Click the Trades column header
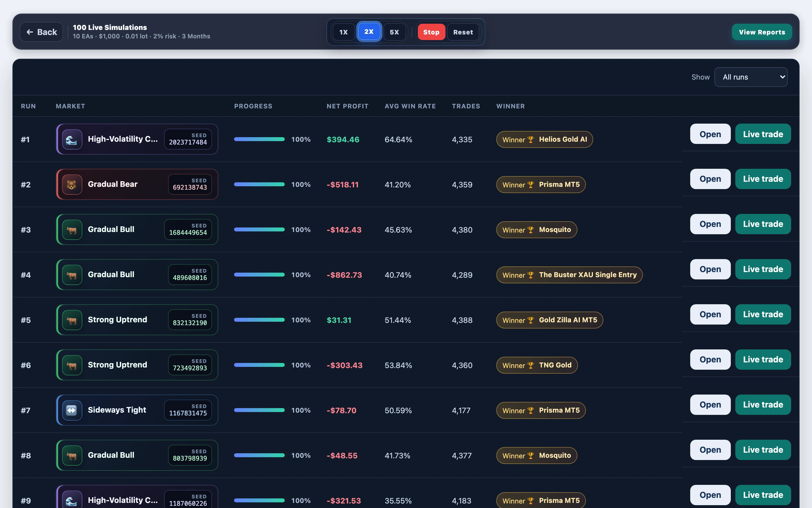The image size is (812, 508). [x=466, y=106]
